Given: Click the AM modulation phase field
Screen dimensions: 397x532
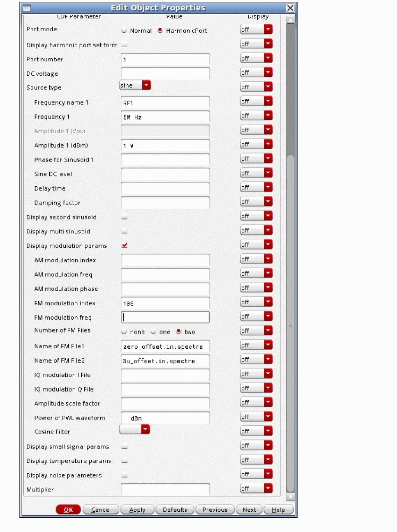Looking at the screenshot, I should 165,289.
